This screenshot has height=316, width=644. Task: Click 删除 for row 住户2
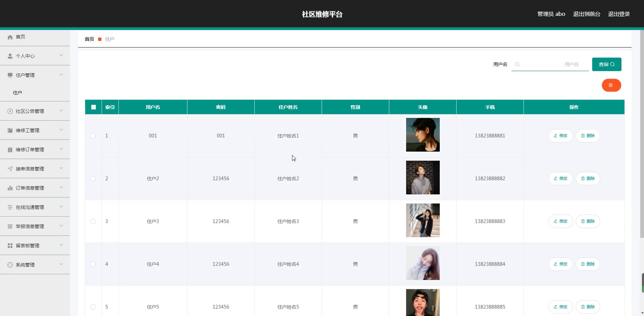[588, 179]
